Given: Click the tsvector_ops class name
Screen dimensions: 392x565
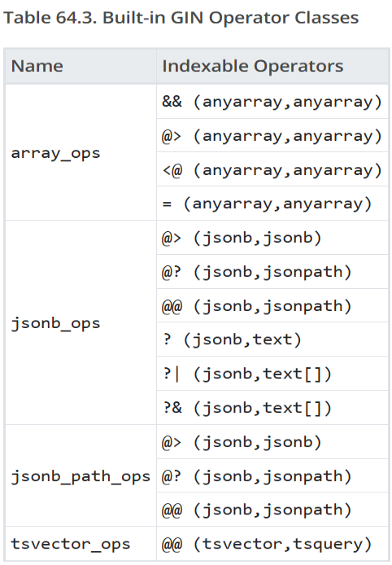Looking at the screenshot, I should click(x=71, y=544).
